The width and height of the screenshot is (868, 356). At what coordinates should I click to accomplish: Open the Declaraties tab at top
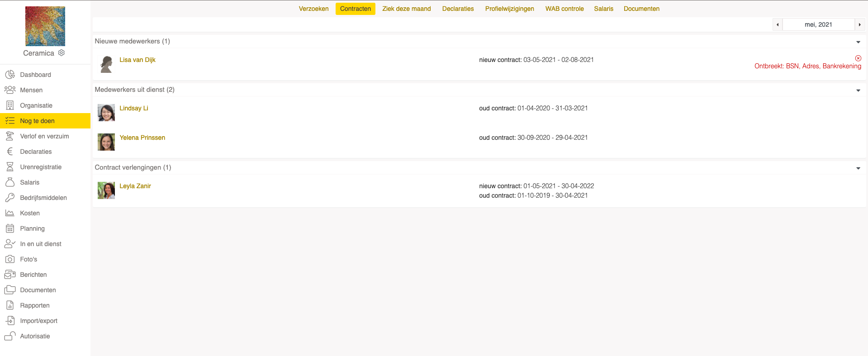(458, 9)
